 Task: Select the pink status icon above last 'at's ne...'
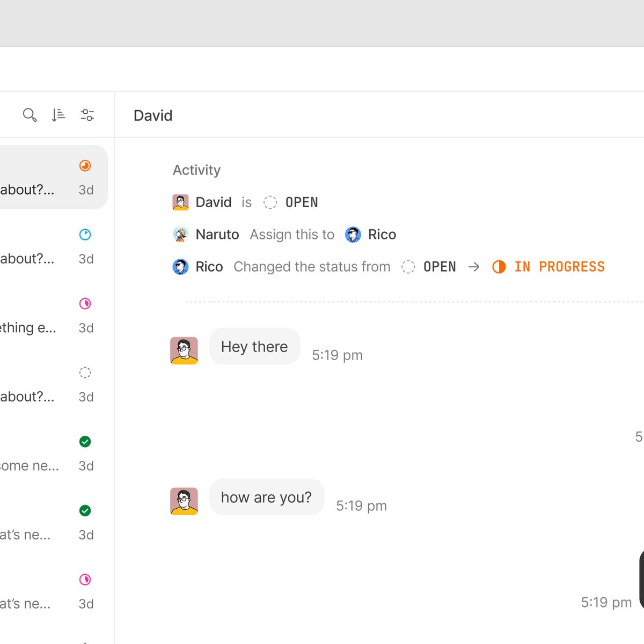[85, 580]
